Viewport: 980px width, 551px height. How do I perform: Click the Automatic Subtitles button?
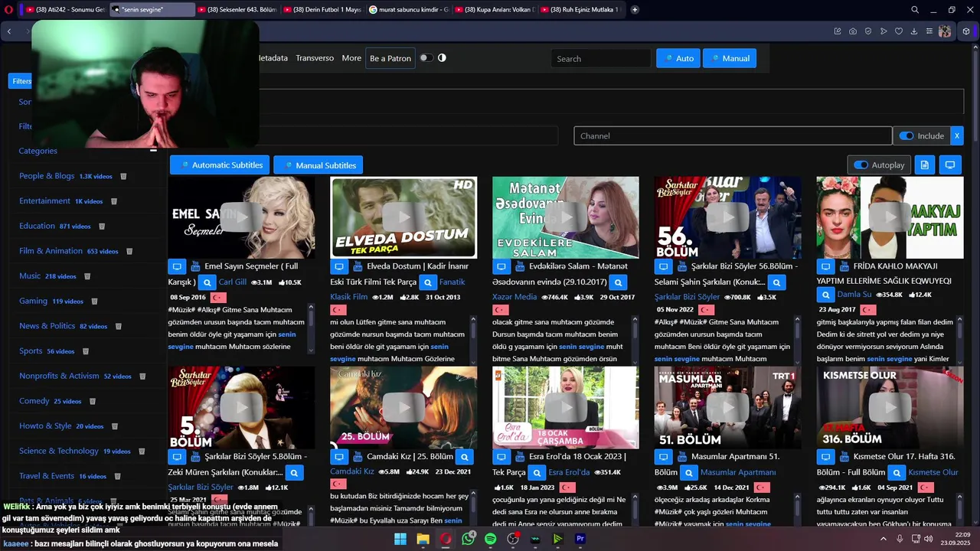pyautogui.click(x=220, y=165)
